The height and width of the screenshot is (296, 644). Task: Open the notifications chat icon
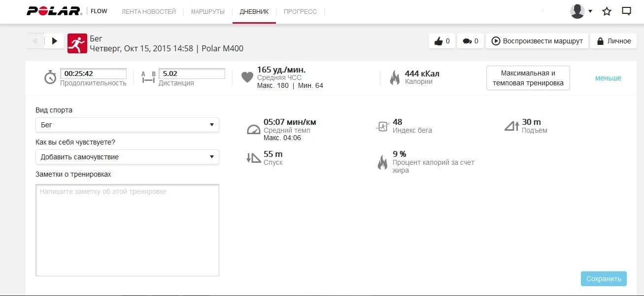point(626,11)
